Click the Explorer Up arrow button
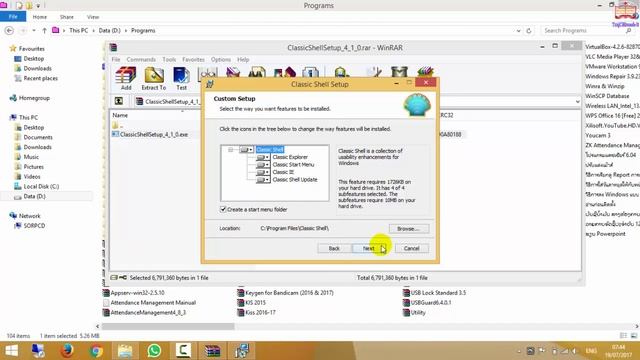 coord(44,31)
